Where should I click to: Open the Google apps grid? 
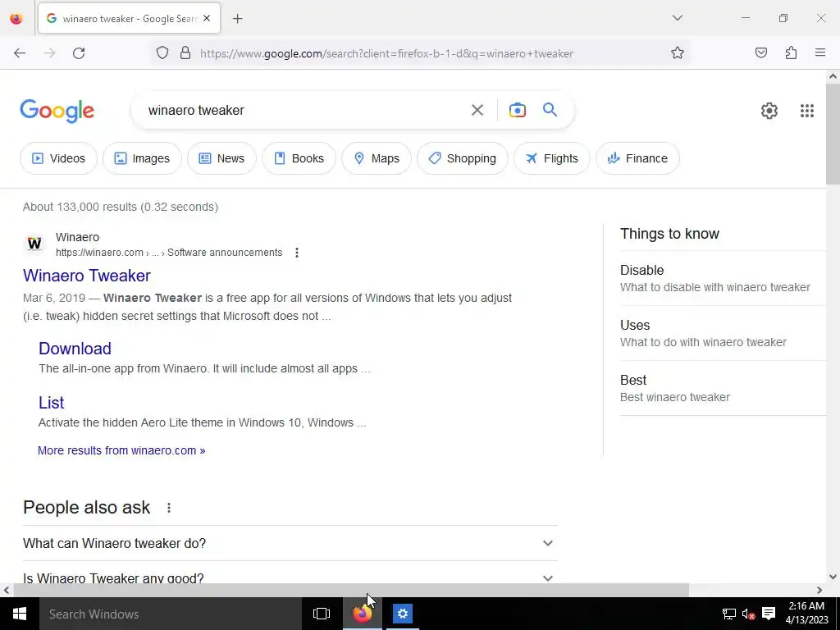point(807,111)
